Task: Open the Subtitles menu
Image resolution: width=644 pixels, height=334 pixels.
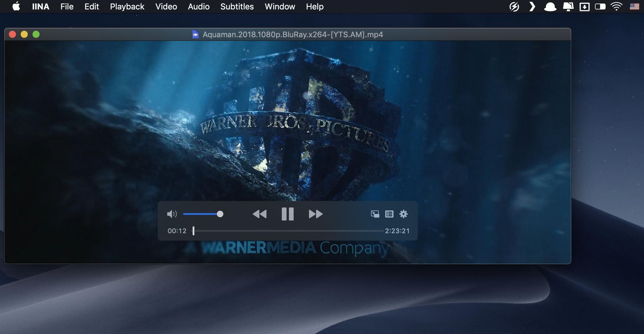Action: pos(237,7)
